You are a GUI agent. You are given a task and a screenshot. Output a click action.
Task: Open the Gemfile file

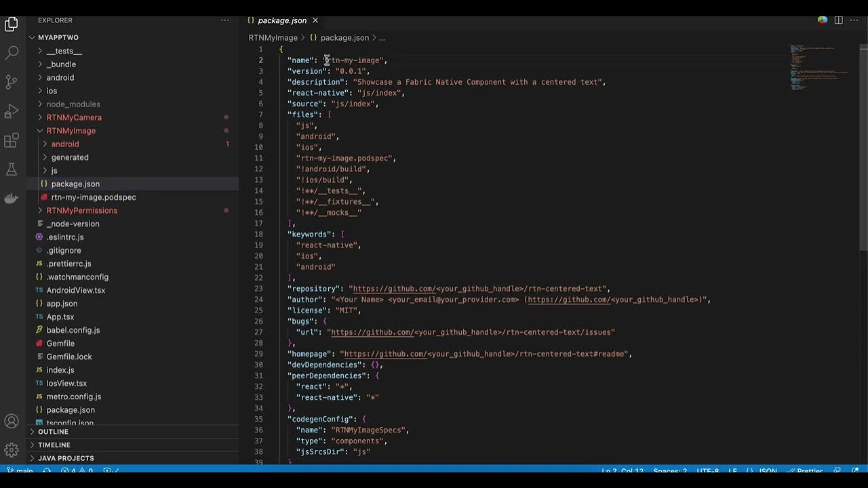(x=60, y=343)
